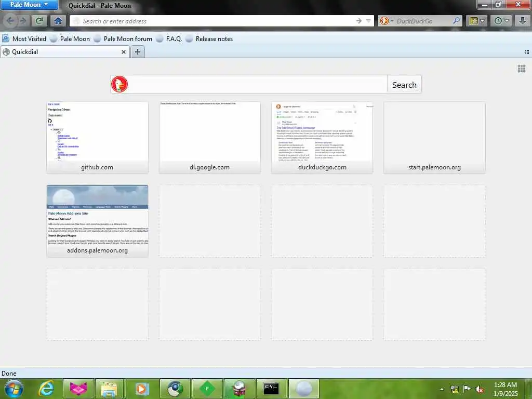Switch to the Pale Moon taskbar button
Screen dimensions: 532x399
pos(303,389)
